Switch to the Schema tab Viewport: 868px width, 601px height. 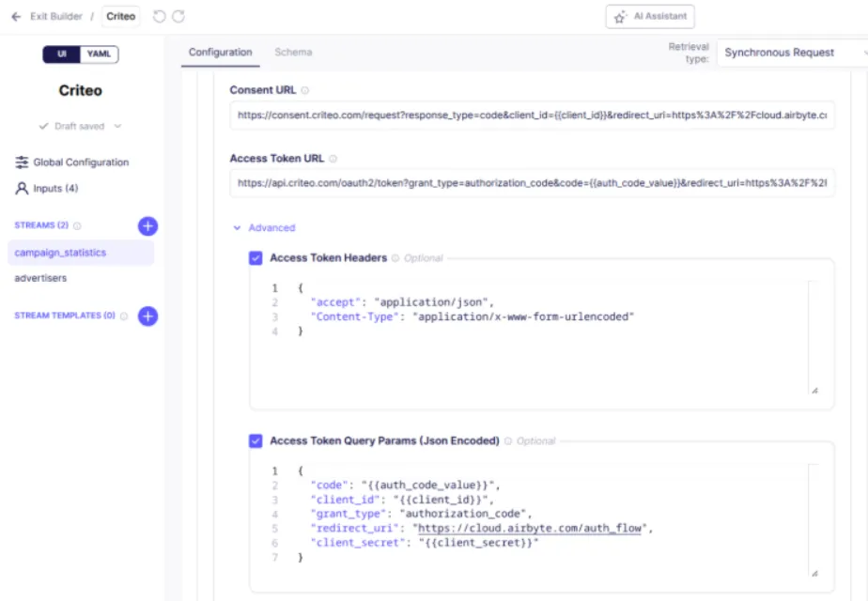click(x=291, y=54)
